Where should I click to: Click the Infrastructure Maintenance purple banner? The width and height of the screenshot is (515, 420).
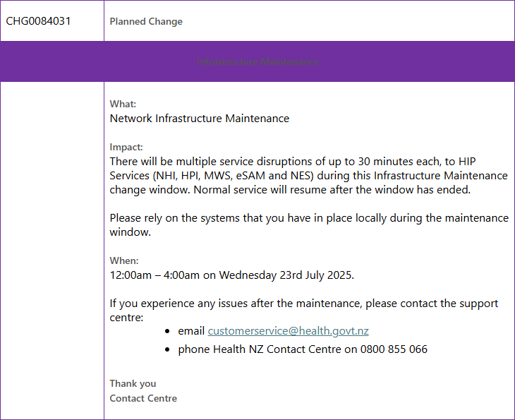(x=257, y=61)
